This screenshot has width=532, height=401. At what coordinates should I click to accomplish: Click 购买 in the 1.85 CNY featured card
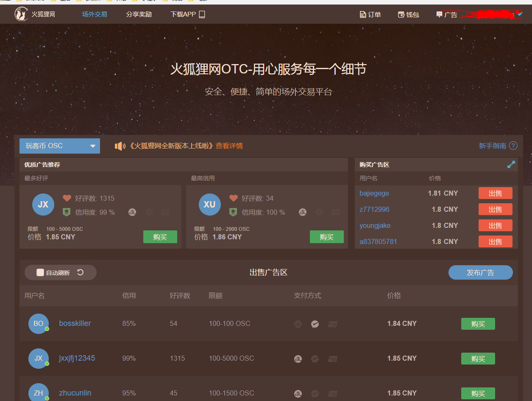point(160,237)
